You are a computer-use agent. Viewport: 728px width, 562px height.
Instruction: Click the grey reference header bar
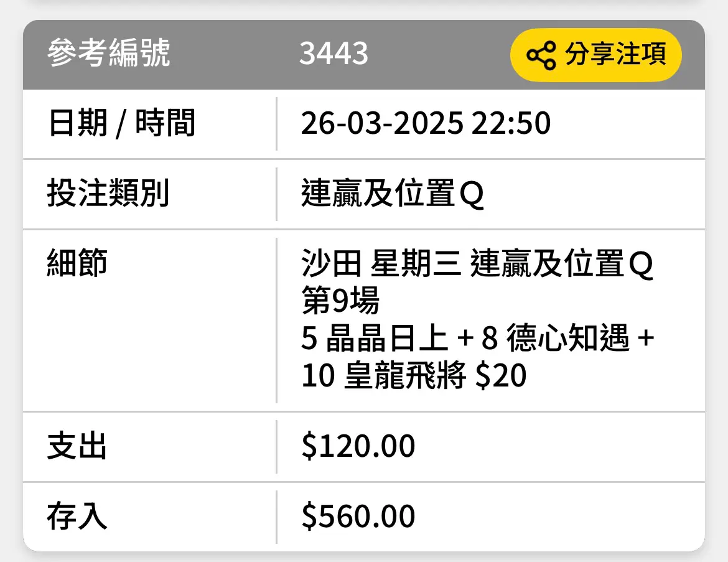coord(364,55)
